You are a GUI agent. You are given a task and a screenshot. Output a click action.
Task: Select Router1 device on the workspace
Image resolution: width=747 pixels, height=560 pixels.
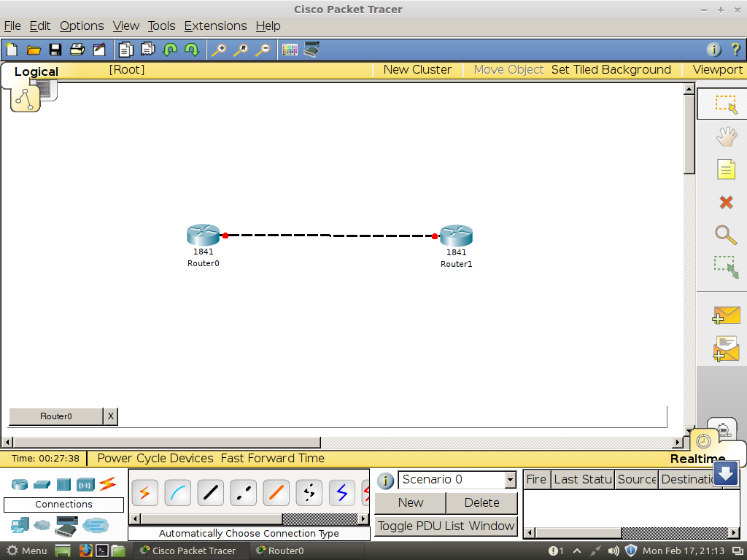457,236
